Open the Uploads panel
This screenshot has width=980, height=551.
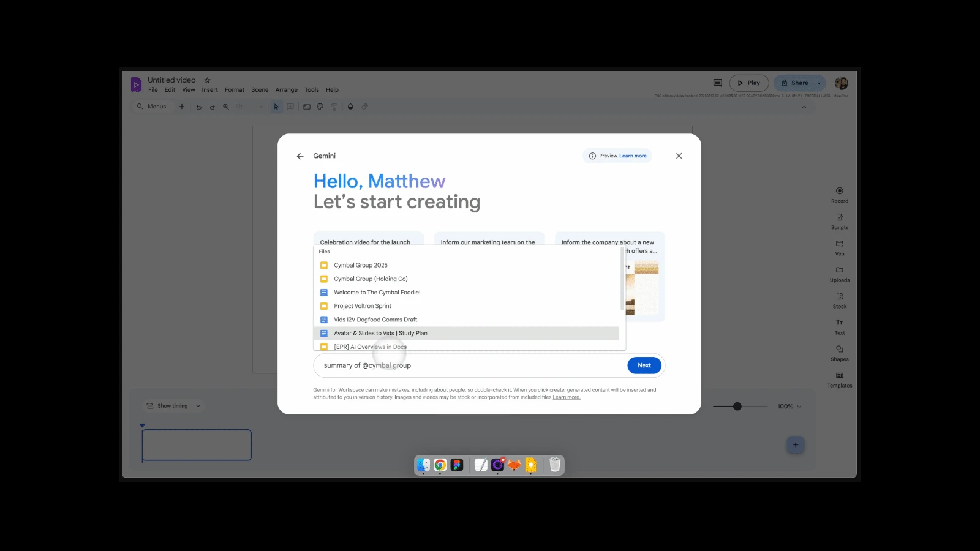pyautogui.click(x=840, y=274)
